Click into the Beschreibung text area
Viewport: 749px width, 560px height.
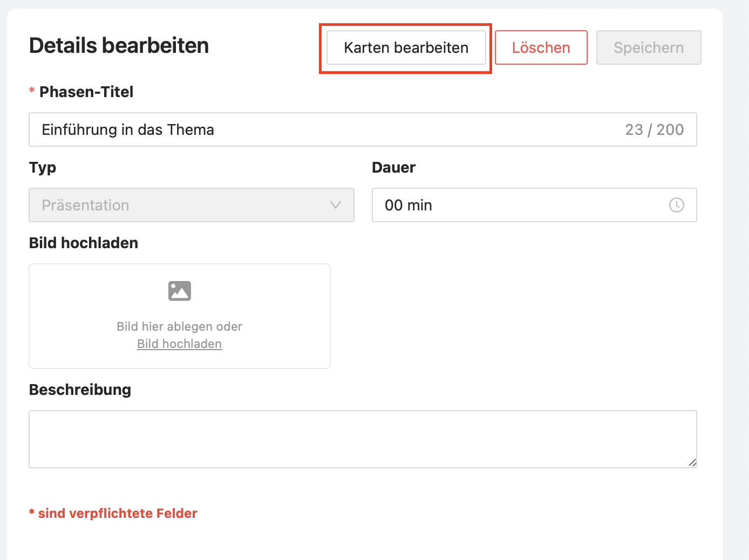[x=363, y=439]
